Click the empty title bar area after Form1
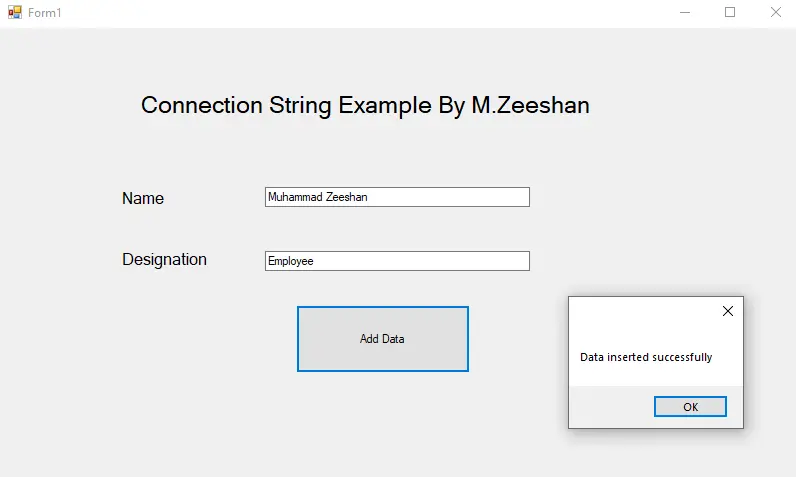Image resolution: width=796 pixels, height=477 pixels. (355, 13)
